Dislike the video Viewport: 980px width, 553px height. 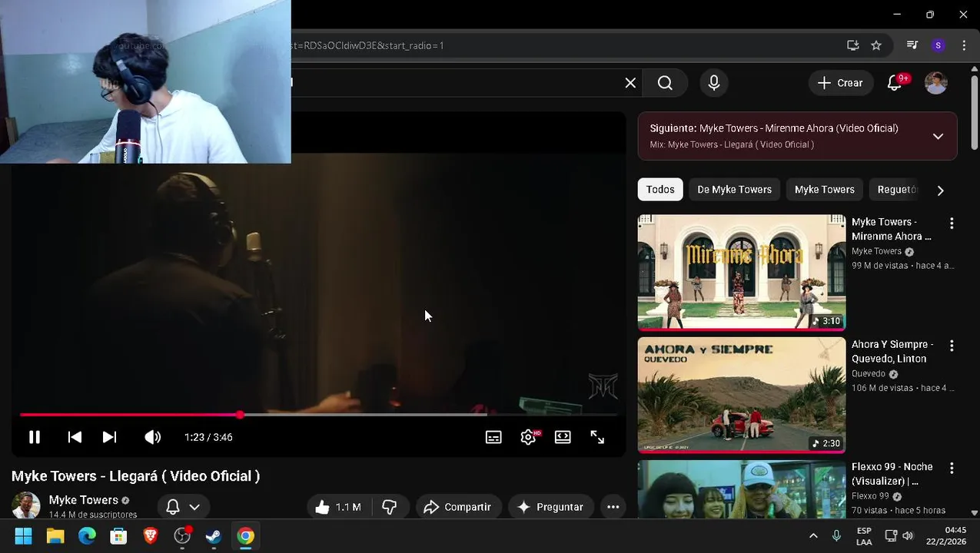(x=390, y=507)
